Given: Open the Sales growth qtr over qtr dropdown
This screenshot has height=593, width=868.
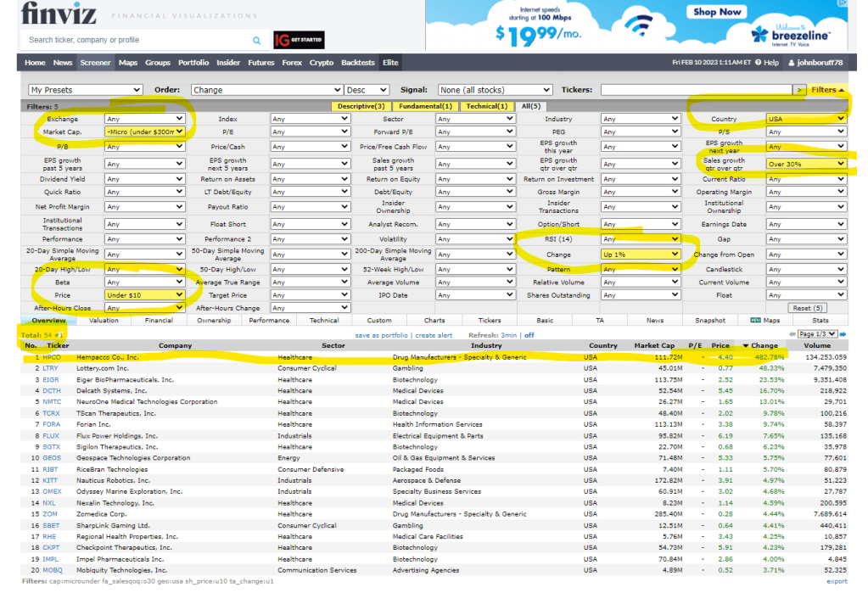Looking at the screenshot, I should click(806, 163).
